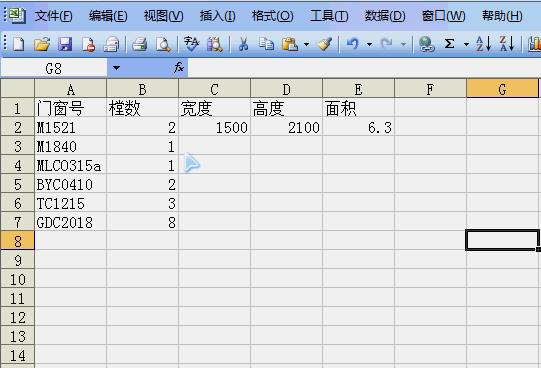The height and width of the screenshot is (368, 541).
Task: Select column C header
Action: tap(215, 89)
